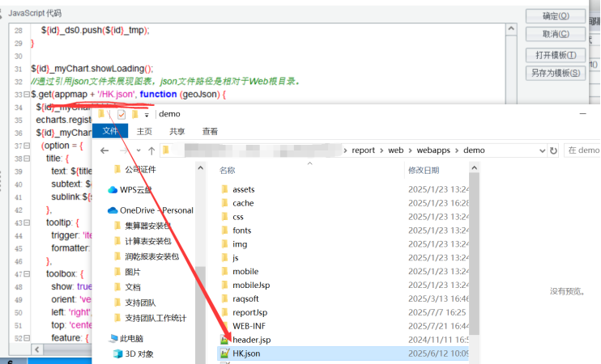Select the cache folder
Screen dimensions: 601x364
(243, 203)
